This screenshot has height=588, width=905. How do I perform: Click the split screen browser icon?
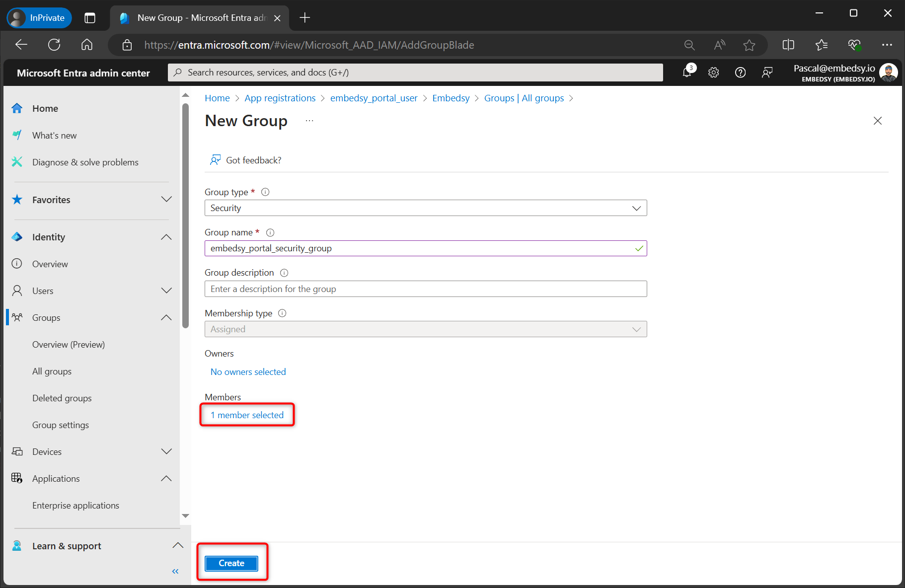point(788,45)
